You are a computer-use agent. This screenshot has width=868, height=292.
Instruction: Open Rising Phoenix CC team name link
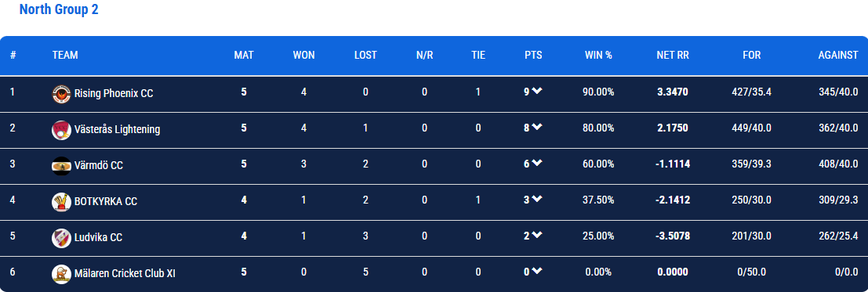[x=114, y=93]
